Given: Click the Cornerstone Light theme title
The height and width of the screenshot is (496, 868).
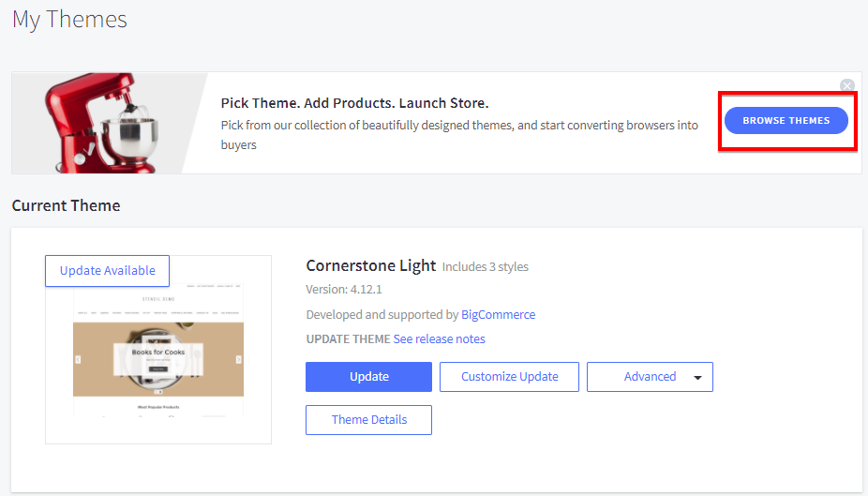Looking at the screenshot, I should coord(370,265).
